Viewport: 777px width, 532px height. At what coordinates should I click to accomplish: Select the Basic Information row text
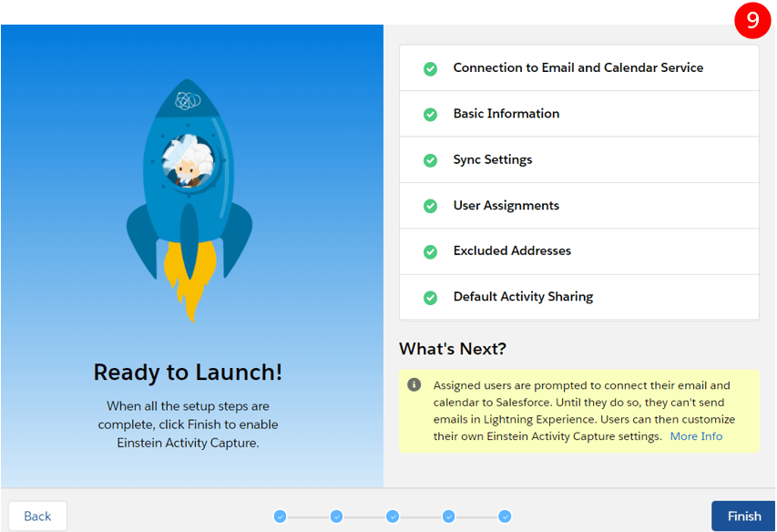(x=506, y=114)
